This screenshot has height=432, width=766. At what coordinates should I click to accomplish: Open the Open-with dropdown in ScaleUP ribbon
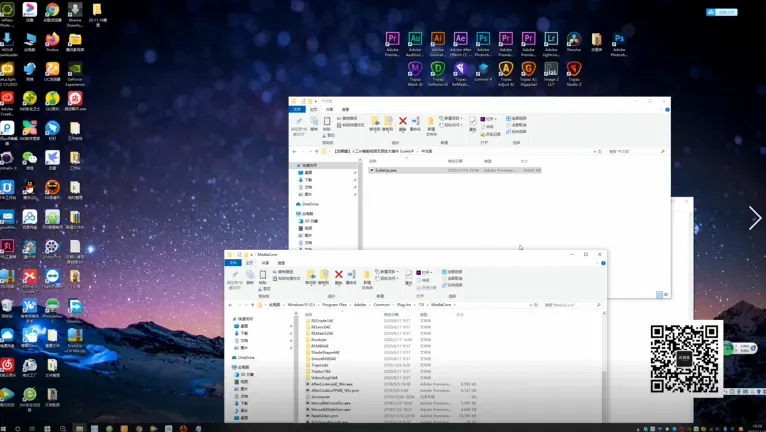click(489, 119)
